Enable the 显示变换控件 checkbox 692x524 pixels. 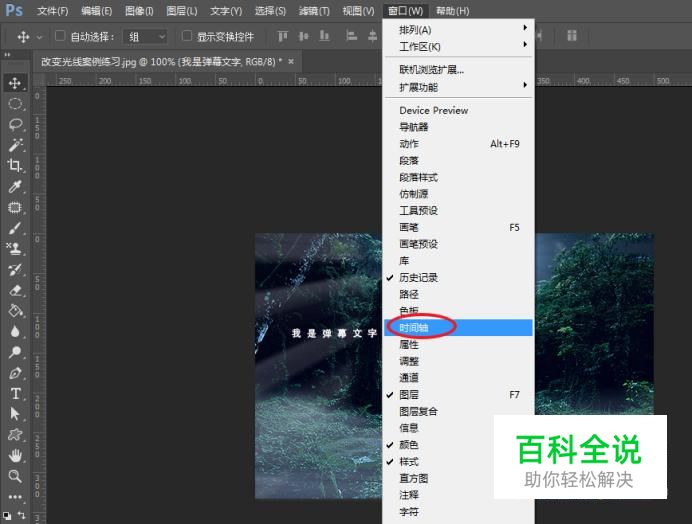(187, 36)
